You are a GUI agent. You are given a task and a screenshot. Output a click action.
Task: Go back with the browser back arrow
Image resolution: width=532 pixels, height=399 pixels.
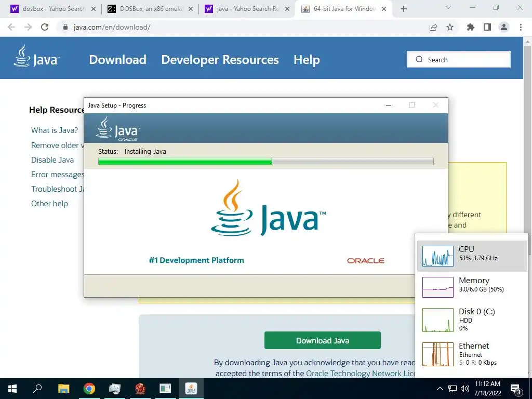(x=11, y=27)
